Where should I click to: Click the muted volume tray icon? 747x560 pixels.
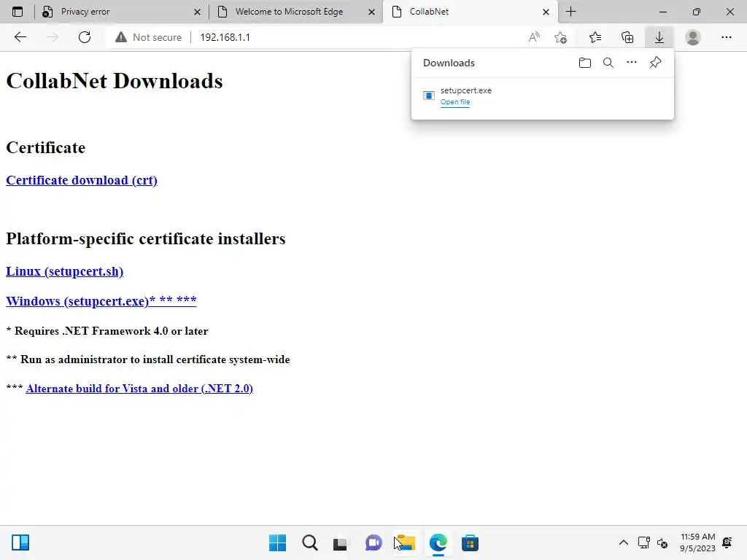click(662, 542)
